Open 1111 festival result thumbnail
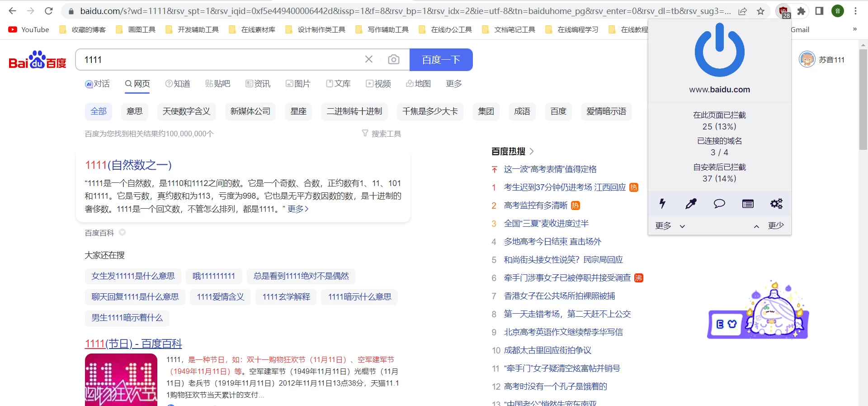 point(121,380)
